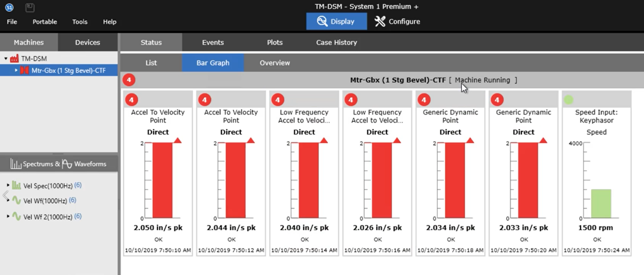This screenshot has height=275, width=644.
Task: Click the 1500 rpm speed value
Action: [x=595, y=228]
